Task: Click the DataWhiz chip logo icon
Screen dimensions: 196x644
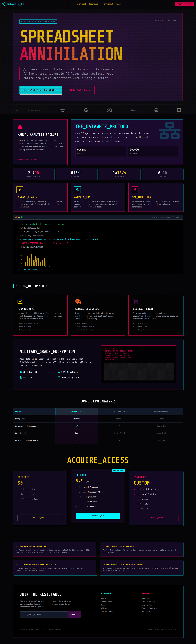Action: pos(4,4)
